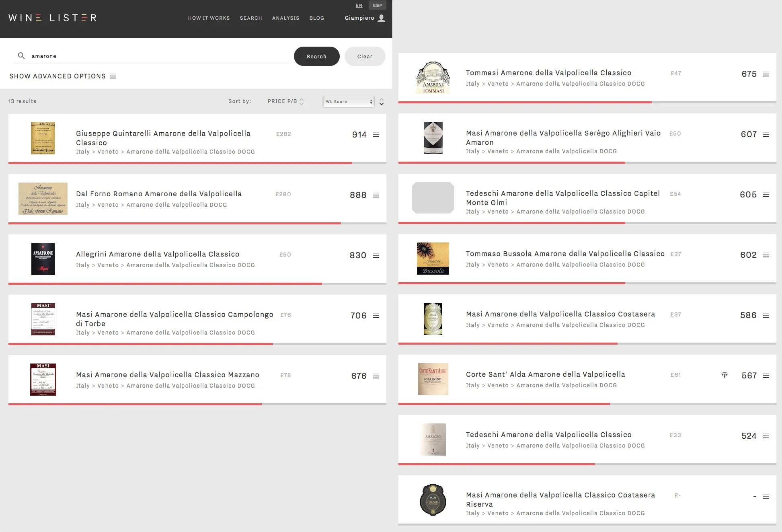Click the score bar under Tommasi Amarone
Viewport: 782px width, 532px height.
click(587, 102)
